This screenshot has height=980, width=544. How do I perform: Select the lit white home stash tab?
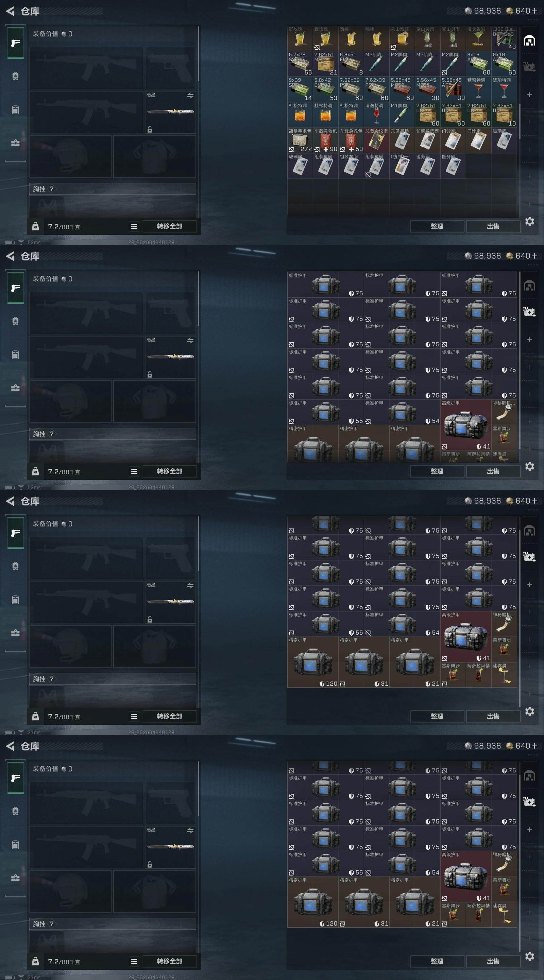530,40
